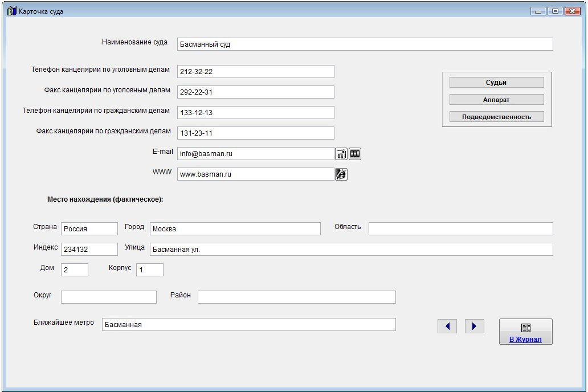Click the Город field containing Москва
Image resolution: width=588 pixels, height=392 pixels.
click(235, 229)
